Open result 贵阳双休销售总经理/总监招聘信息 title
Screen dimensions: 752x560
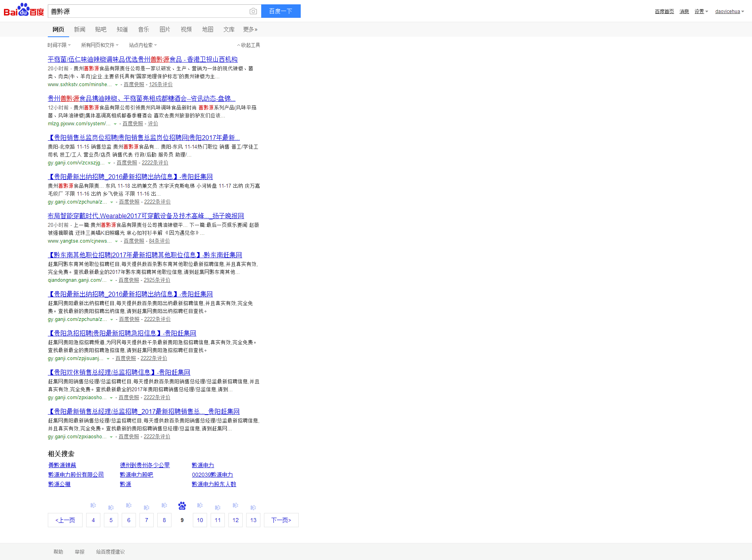click(x=119, y=372)
